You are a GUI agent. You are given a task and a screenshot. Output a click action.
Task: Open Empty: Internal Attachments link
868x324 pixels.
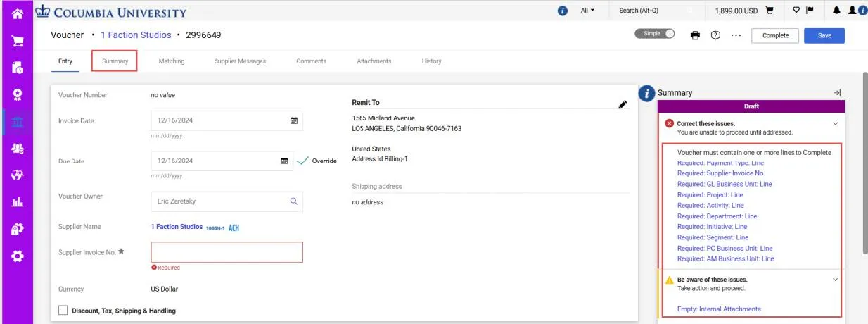click(719, 309)
